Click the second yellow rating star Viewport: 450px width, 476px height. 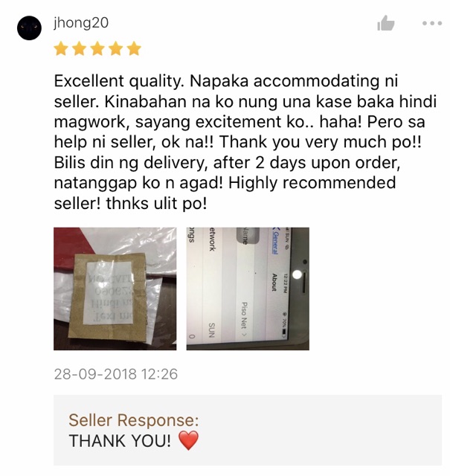tap(80, 48)
